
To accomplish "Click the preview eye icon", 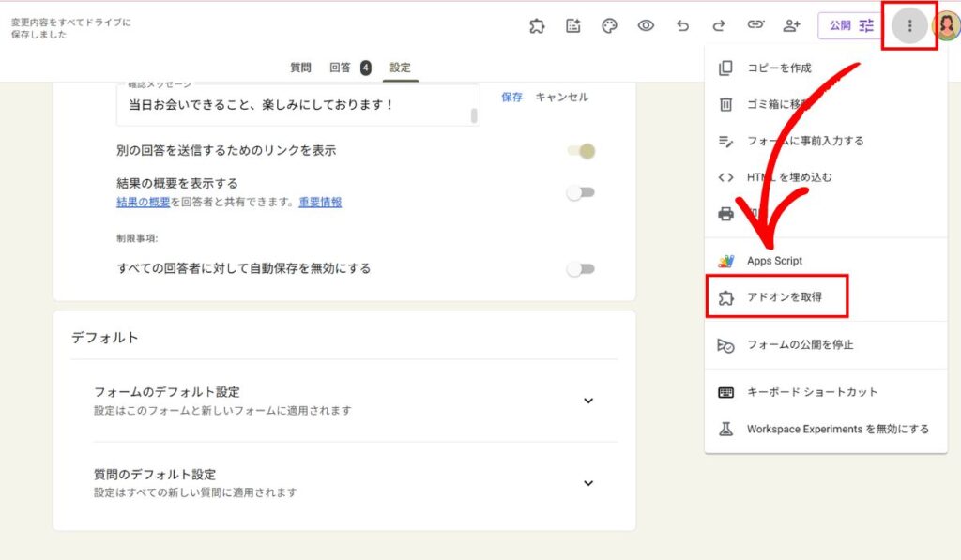I will tap(646, 26).
